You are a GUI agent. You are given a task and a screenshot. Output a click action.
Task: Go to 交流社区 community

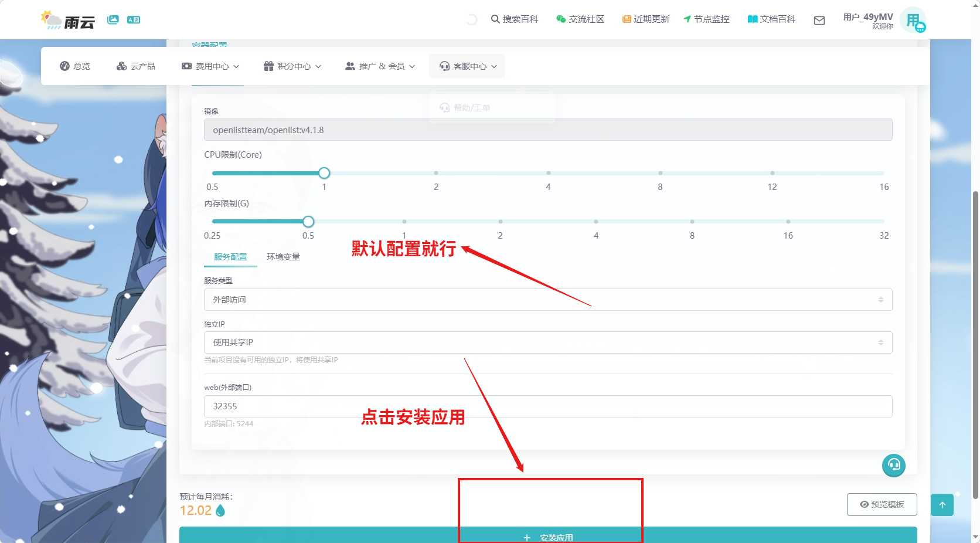tap(580, 19)
